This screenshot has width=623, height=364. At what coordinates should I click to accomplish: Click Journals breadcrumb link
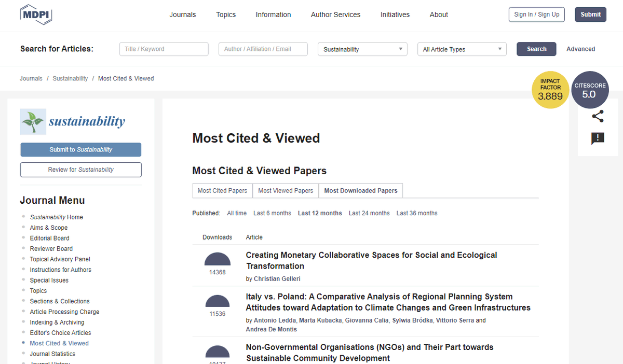click(x=31, y=79)
